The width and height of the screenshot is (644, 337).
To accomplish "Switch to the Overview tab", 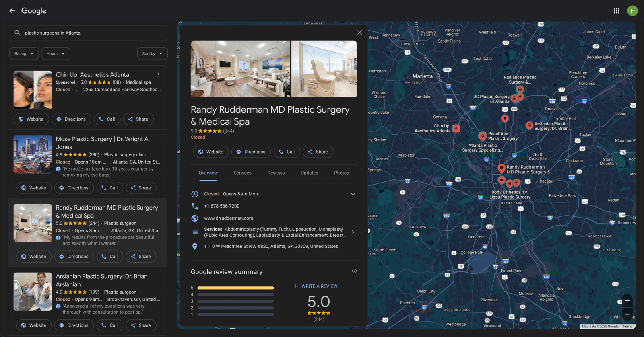I will (208, 173).
